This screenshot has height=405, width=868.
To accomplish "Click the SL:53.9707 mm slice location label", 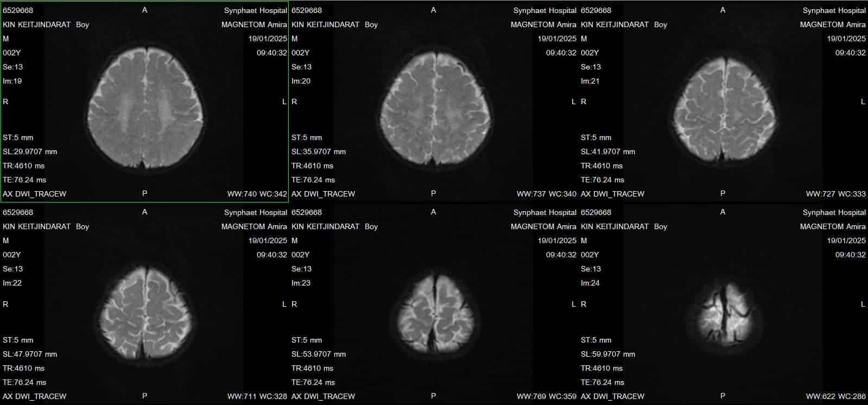I will pyautogui.click(x=319, y=354).
